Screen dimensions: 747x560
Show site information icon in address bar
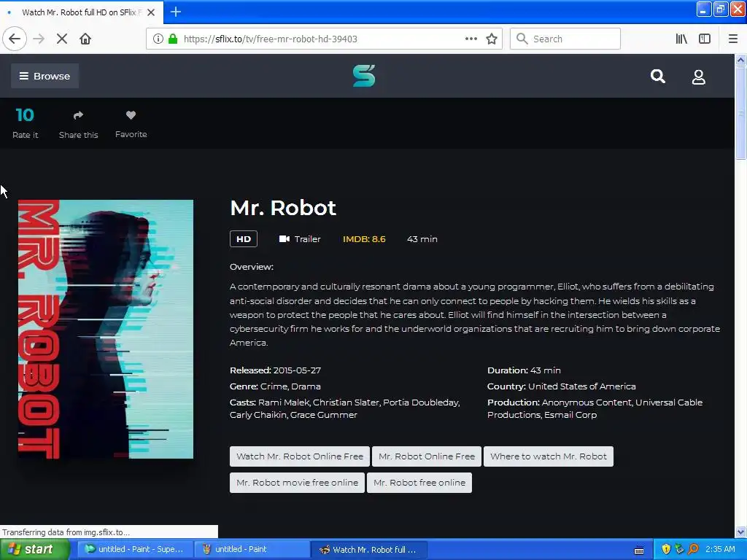click(158, 39)
